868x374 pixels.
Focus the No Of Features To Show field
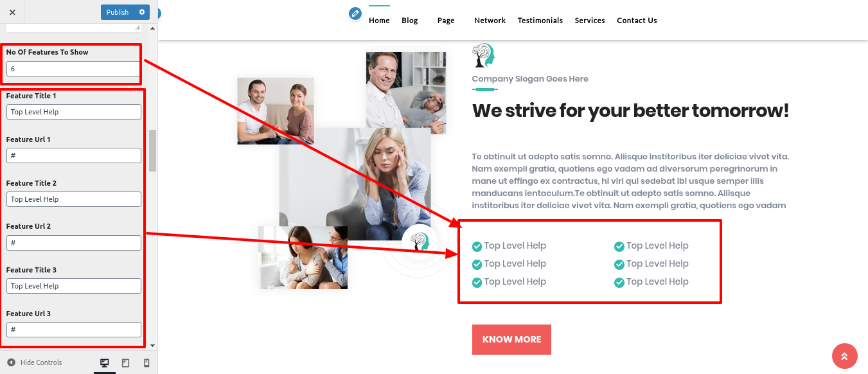pos(73,69)
